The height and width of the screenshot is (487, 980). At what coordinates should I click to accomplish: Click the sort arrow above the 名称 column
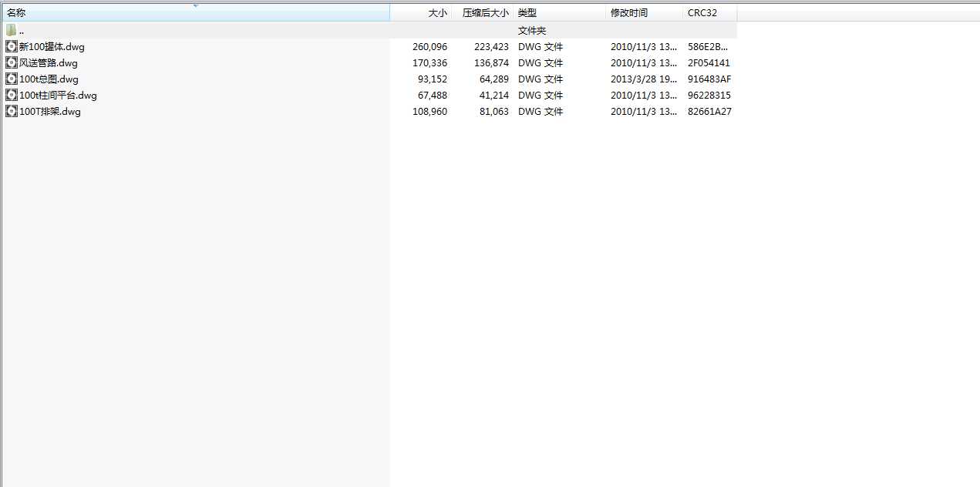tap(196, 6)
